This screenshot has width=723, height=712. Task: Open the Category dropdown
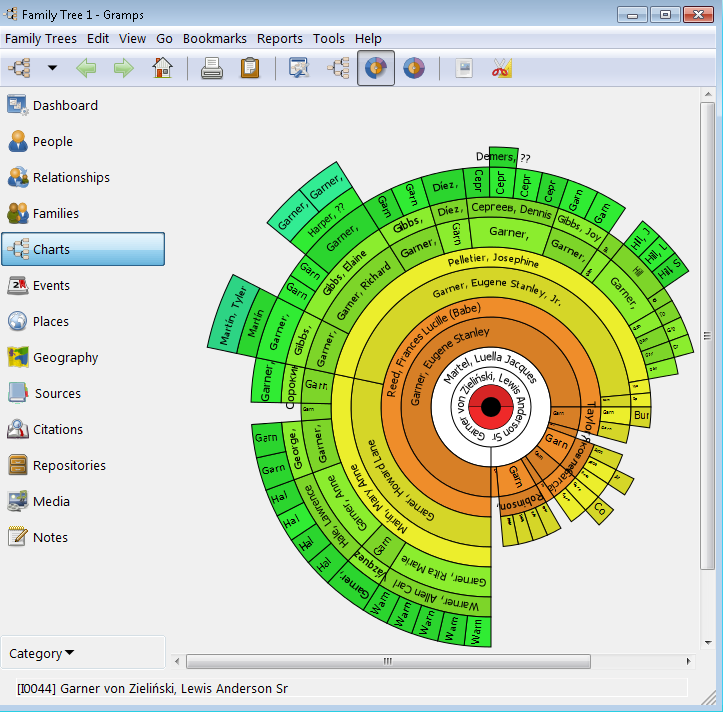pyautogui.click(x=41, y=653)
